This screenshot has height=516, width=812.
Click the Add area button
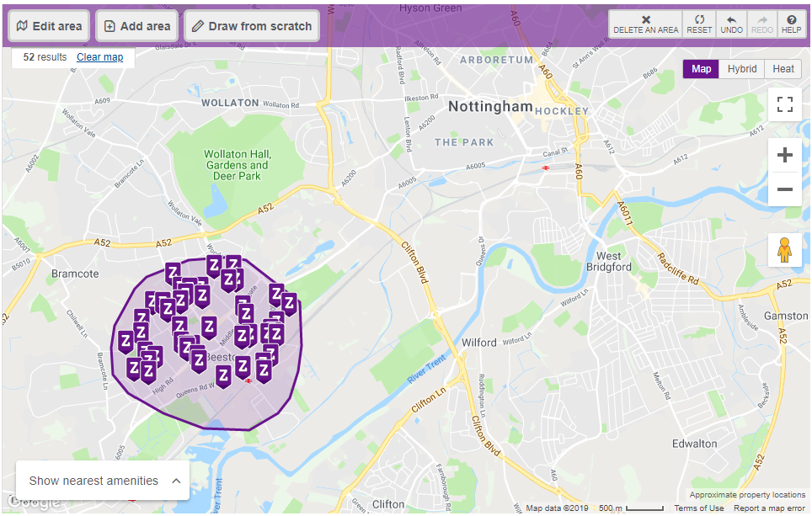[x=137, y=26]
